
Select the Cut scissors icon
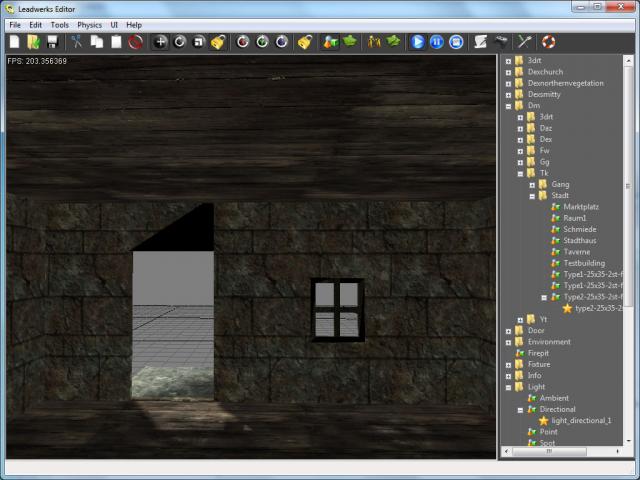77,42
